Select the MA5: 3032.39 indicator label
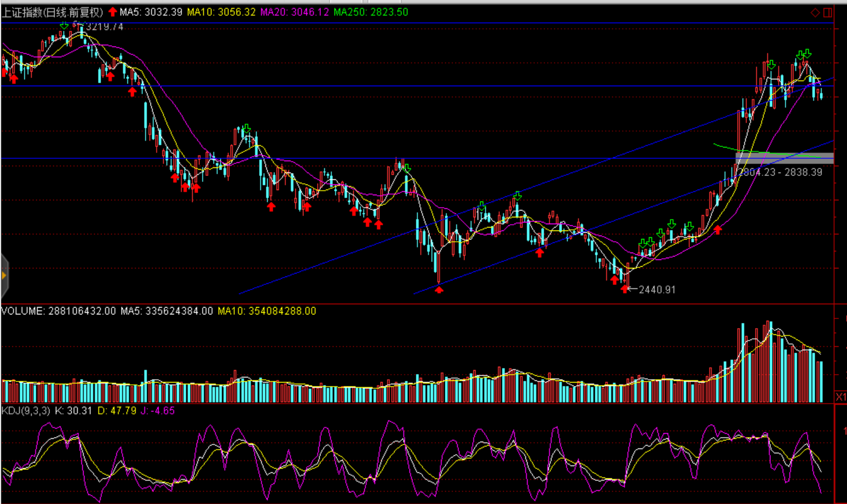 pos(151,12)
